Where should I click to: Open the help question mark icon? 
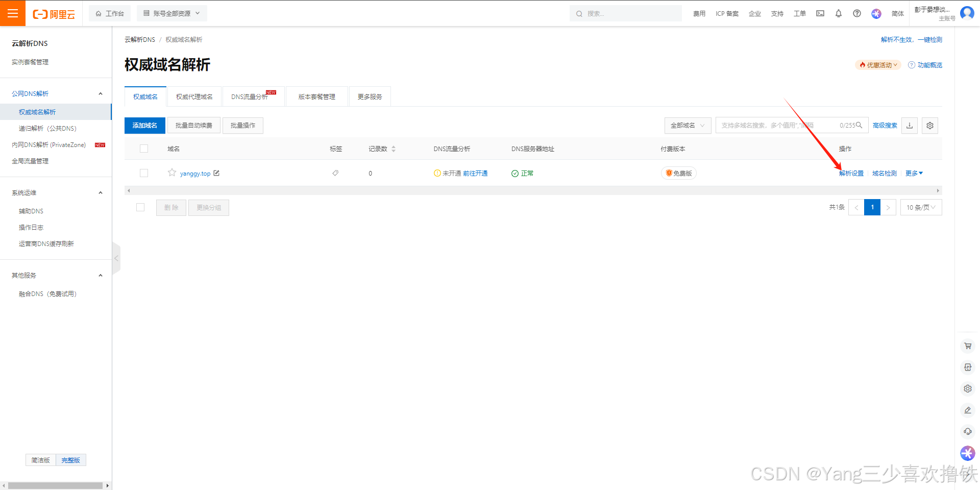[857, 14]
